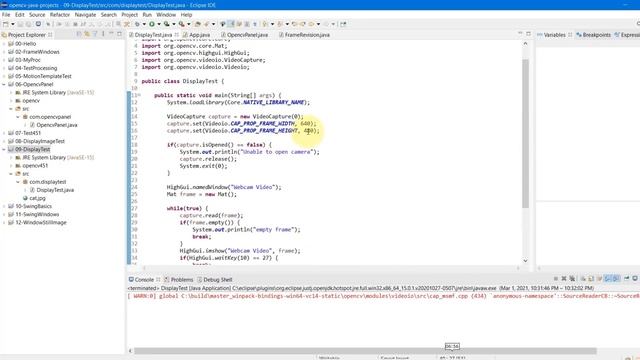Viewport: 640px width, 360px height.
Task: Open the Run launch dropdown arrow
Action: click(159, 24)
